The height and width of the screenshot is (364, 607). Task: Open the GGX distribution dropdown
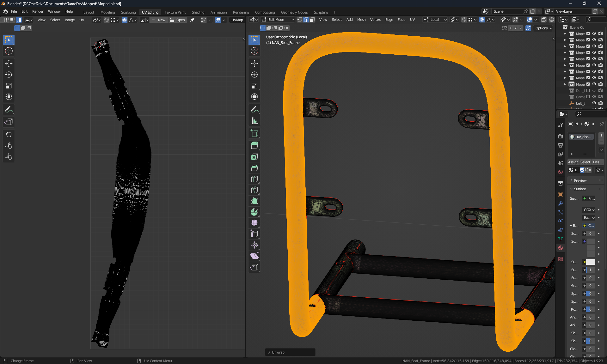click(589, 210)
